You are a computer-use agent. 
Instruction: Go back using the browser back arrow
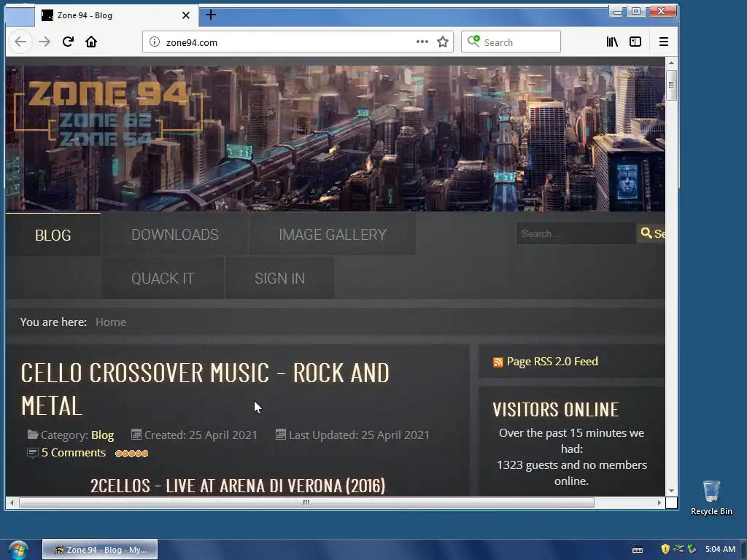pyautogui.click(x=20, y=42)
